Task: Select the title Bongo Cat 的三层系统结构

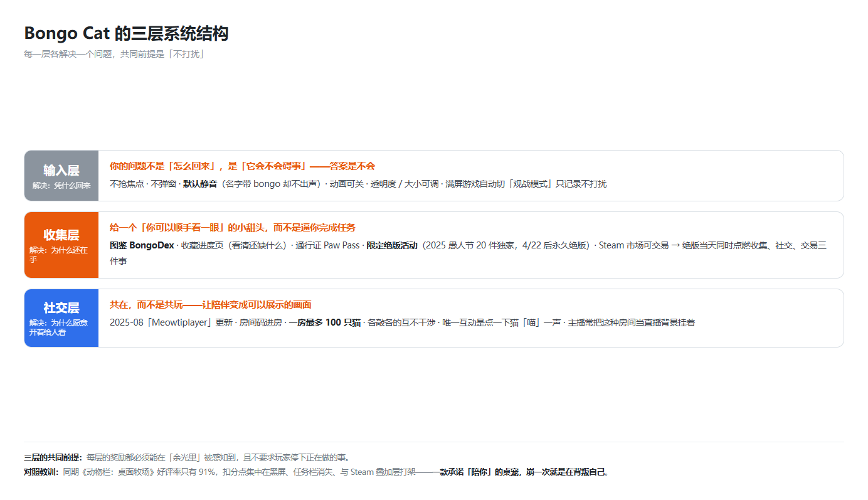Action: point(126,33)
